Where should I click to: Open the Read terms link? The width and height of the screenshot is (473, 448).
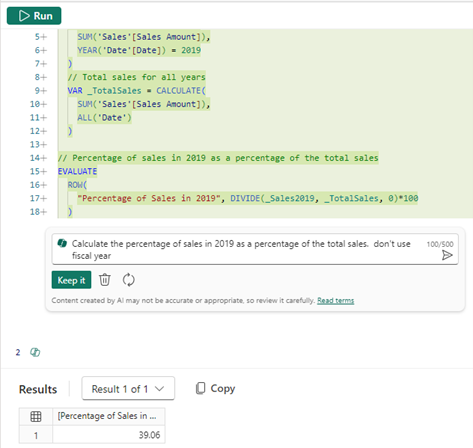[x=335, y=300]
